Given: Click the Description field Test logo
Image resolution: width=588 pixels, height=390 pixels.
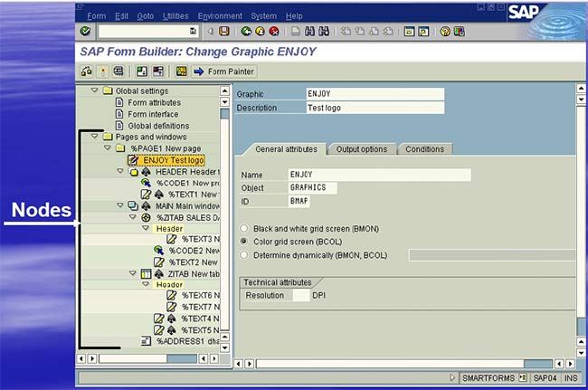Looking at the screenshot, I should (x=375, y=108).
